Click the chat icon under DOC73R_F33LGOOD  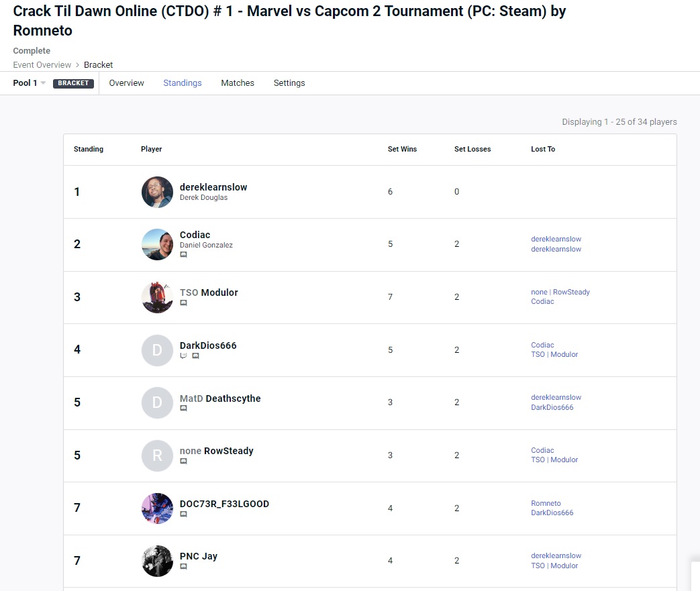coord(183,514)
